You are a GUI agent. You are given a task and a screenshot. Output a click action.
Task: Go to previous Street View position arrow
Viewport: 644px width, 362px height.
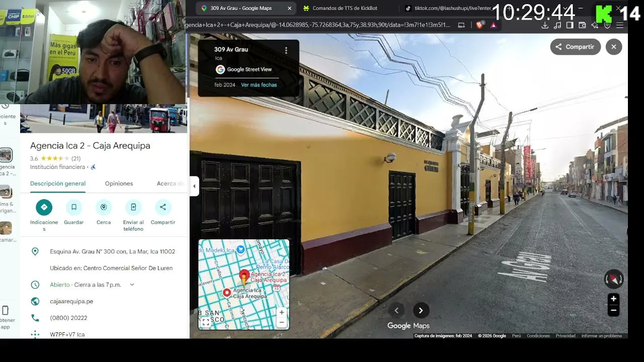coord(396,311)
